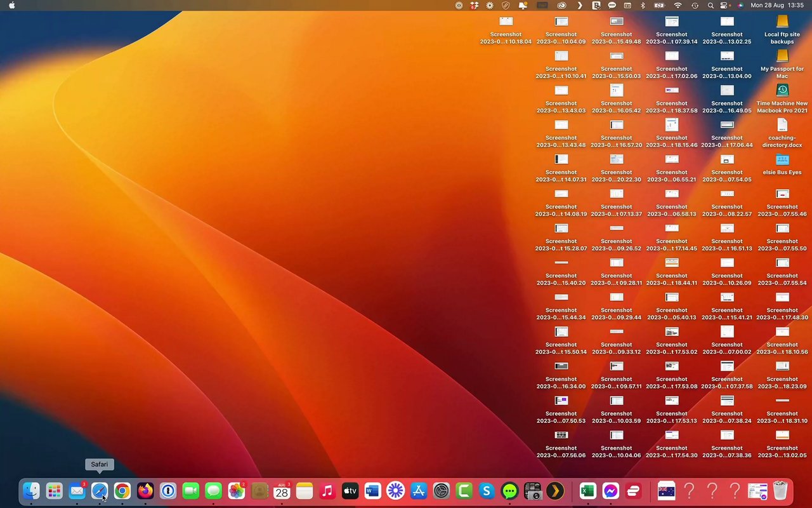Open 1Password in the Dock
This screenshot has height=508, width=812.
click(x=168, y=491)
